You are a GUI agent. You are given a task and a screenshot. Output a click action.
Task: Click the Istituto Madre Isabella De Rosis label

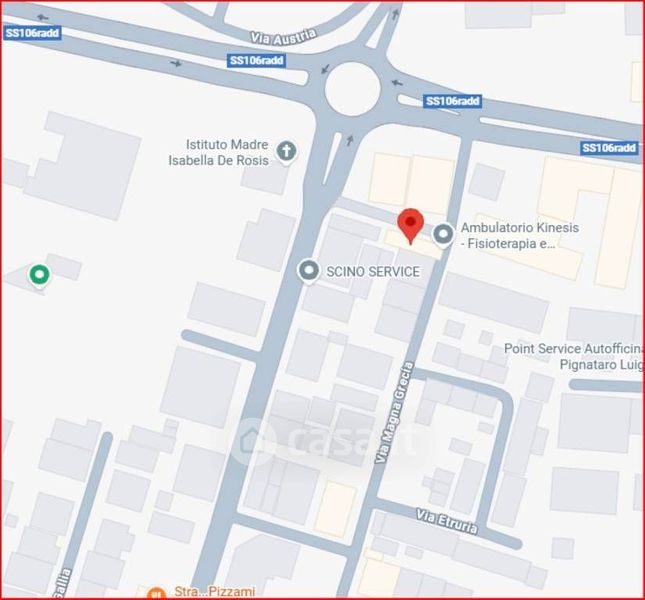218,152
